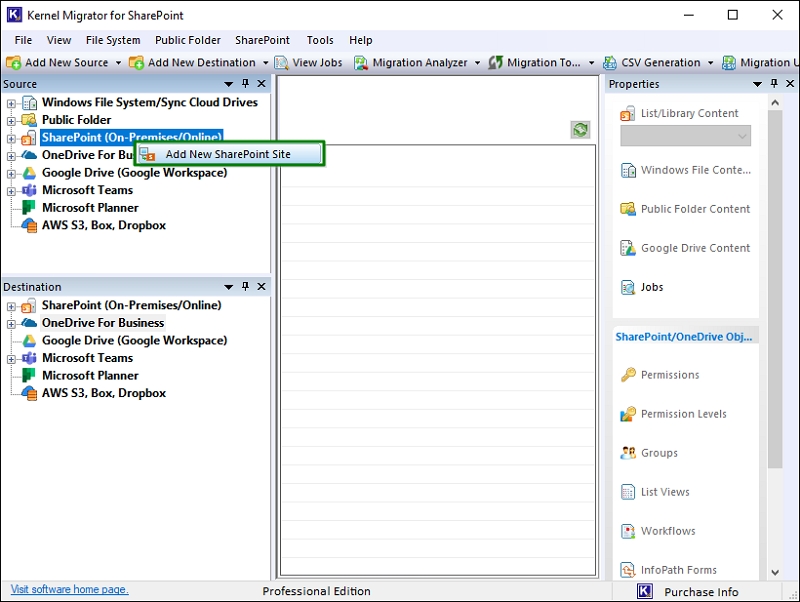Click the Google Drive Content icon
The image size is (800, 602).
click(628, 248)
